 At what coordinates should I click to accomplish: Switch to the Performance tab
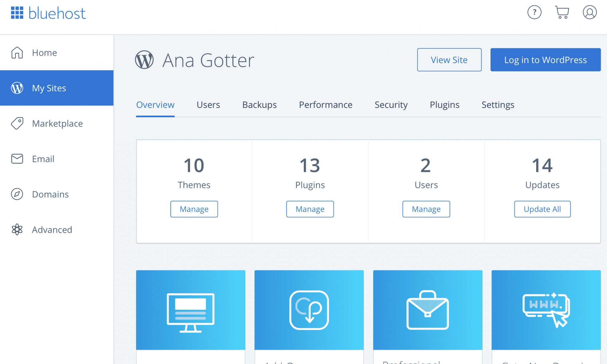(x=325, y=105)
